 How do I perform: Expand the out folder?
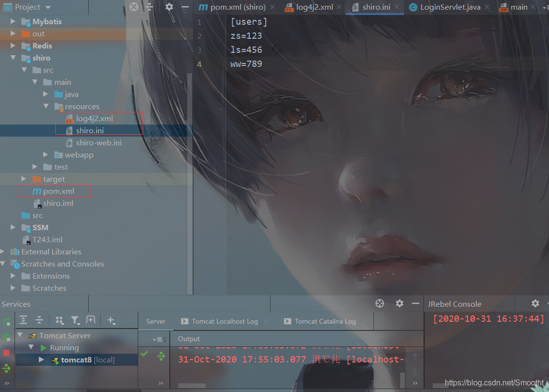pos(13,33)
